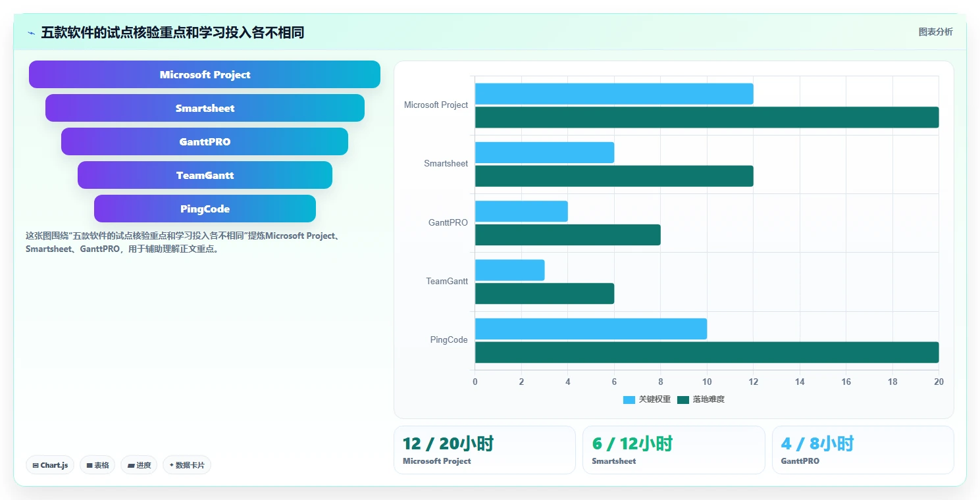Click the 图表分析 label in the header

935,32
